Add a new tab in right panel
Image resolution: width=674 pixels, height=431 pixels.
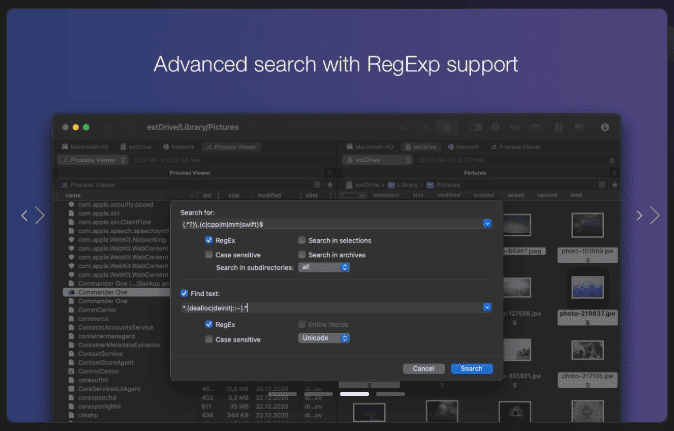pos(614,173)
